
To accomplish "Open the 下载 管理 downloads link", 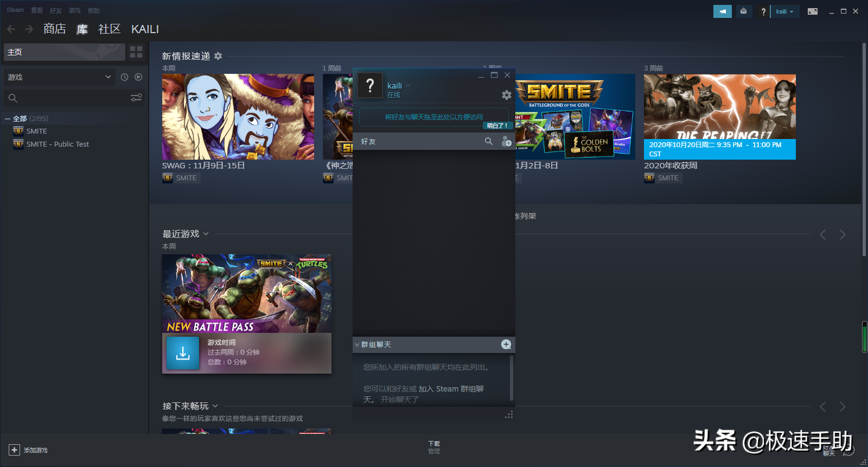I will (434, 447).
